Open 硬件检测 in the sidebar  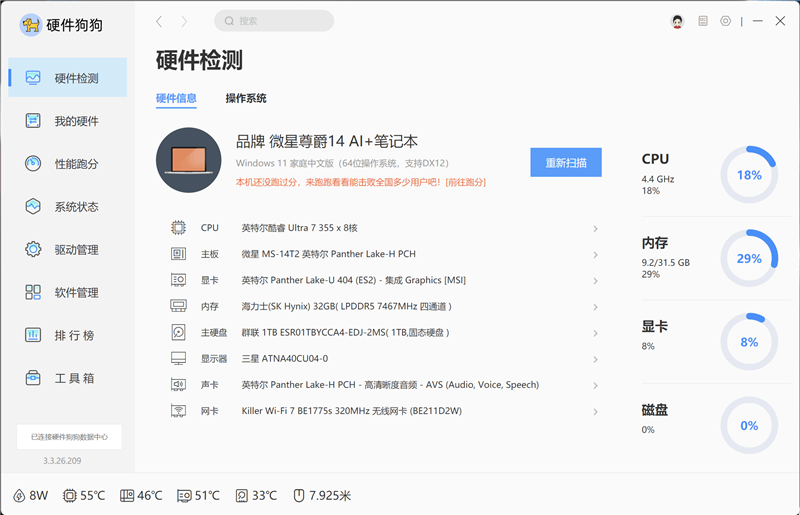tap(67, 78)
